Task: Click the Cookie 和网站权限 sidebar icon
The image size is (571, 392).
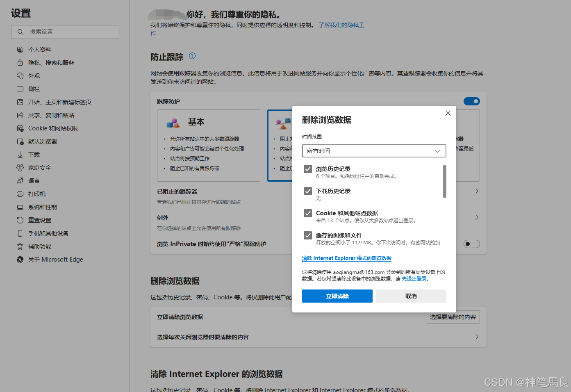Action: coord(20,128)
